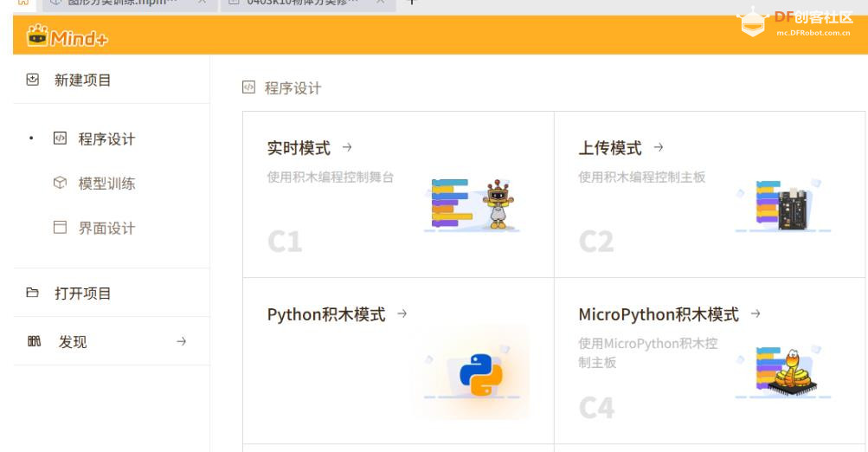The height and width of the screenshot is (452, 868).
Task: Click the robot blocks illustration in 实时模式
Action: coord(472,203)
